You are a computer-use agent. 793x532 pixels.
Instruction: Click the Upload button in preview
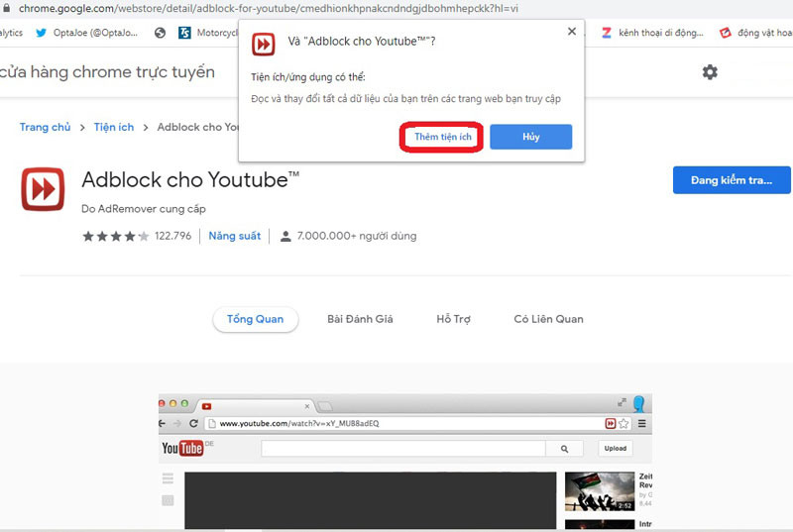coord(615,448)
